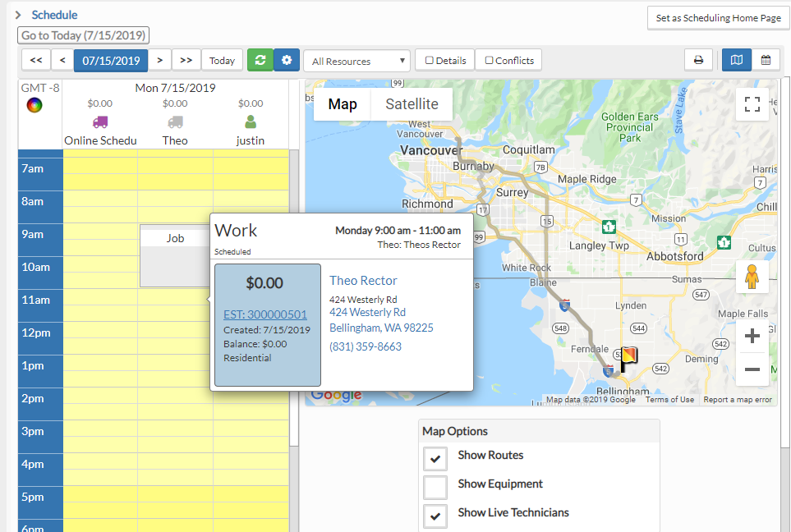Drop the Street View pegman icon
The image size is (791, 532).
(x=752, y=277)
